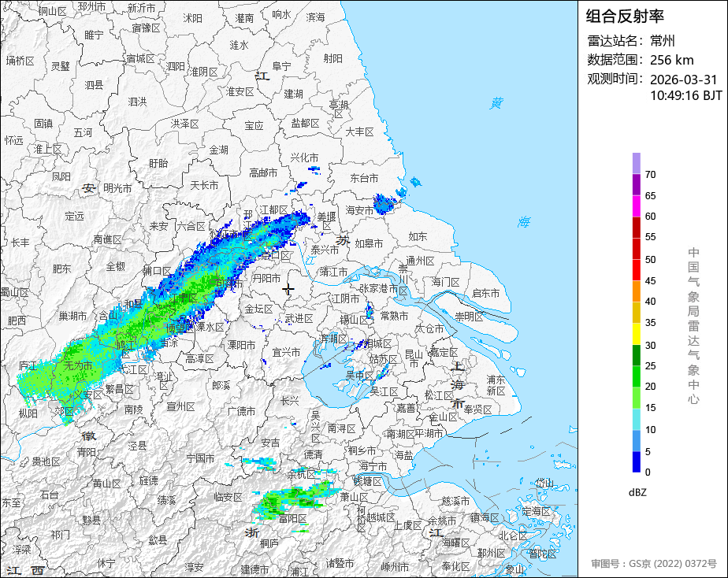Click the 临安区 map label

coord(228,497)
